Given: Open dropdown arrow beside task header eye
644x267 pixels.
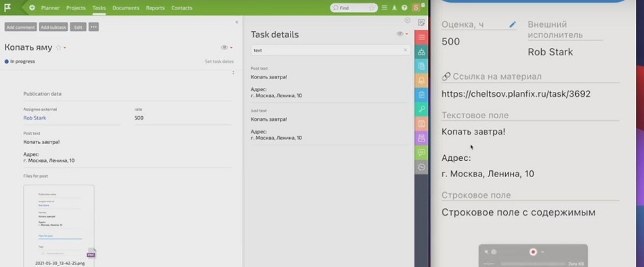Looking at the screenshot, I should (x=232, y=48).
